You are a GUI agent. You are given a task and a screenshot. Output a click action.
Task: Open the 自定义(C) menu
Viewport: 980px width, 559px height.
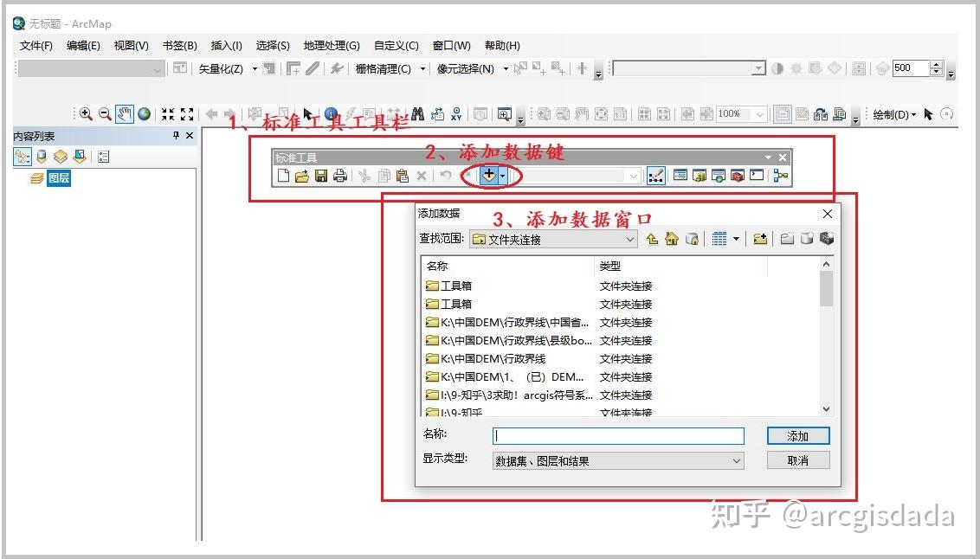pos(397,46)
